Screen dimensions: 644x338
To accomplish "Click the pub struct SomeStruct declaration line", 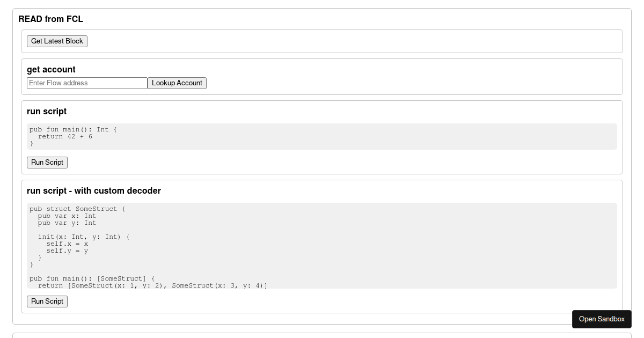I will point(77,209).
